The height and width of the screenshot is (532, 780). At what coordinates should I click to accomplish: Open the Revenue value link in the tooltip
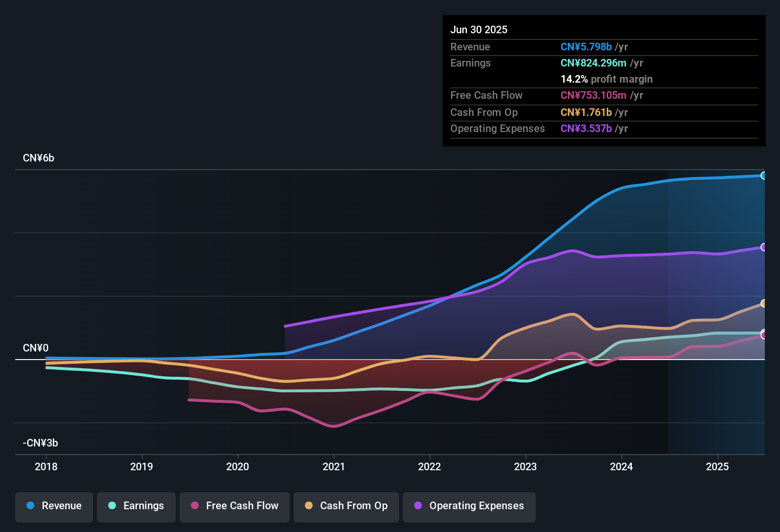pos(586,47)
